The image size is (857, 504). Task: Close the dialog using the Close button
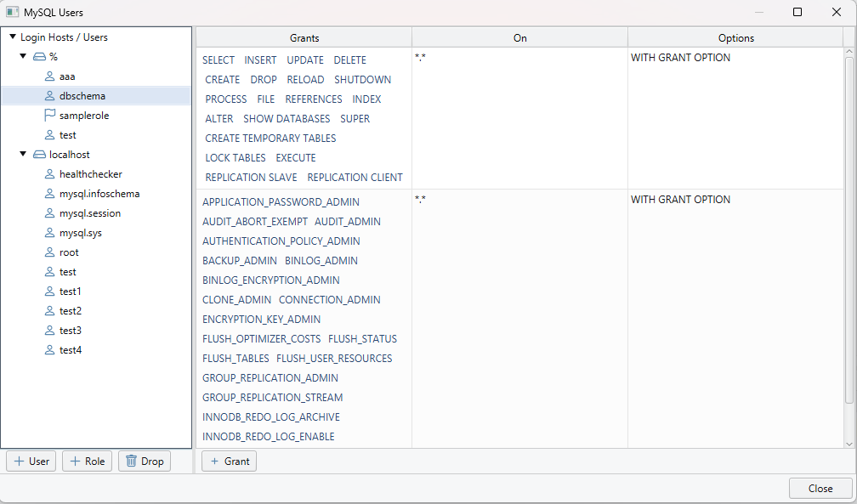point(820,488)
